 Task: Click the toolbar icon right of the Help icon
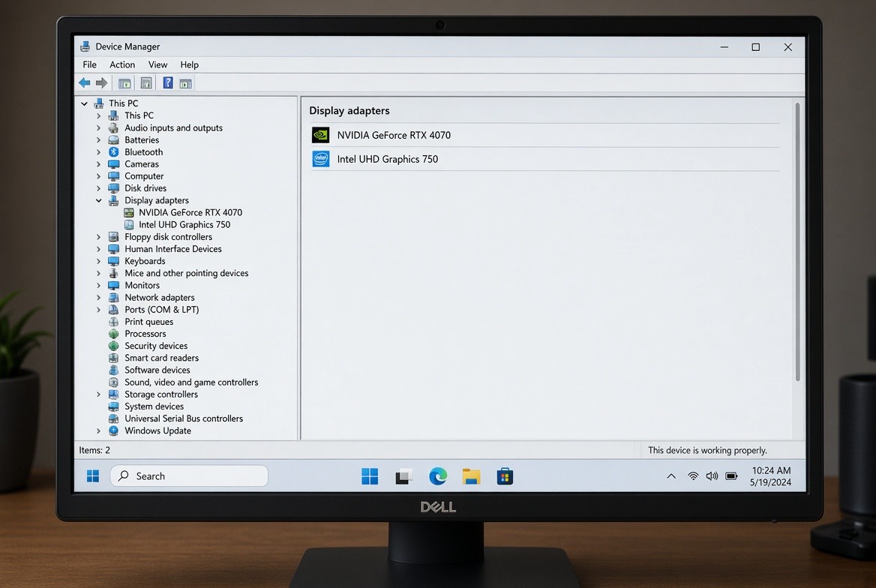click(x=185, y=83)
